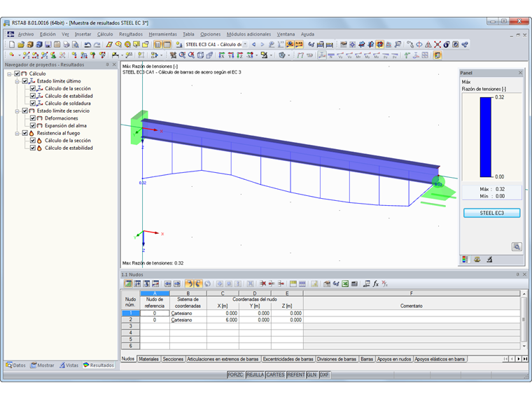
Task: Click the delete row red X table icon
Action: pos(263,283)
